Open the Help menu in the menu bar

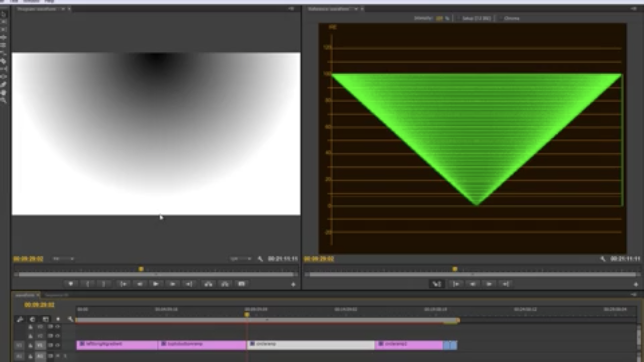pyautogui.click(x=49, y=1)
